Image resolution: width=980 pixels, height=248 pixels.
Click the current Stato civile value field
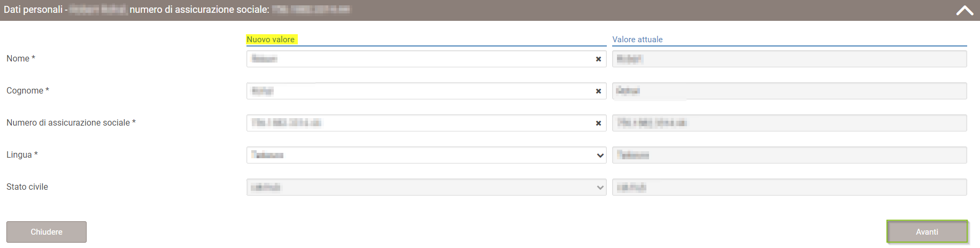click(x=789, y=187)
